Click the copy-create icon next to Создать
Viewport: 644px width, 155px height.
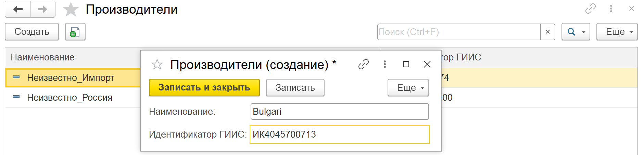point(75,32)
